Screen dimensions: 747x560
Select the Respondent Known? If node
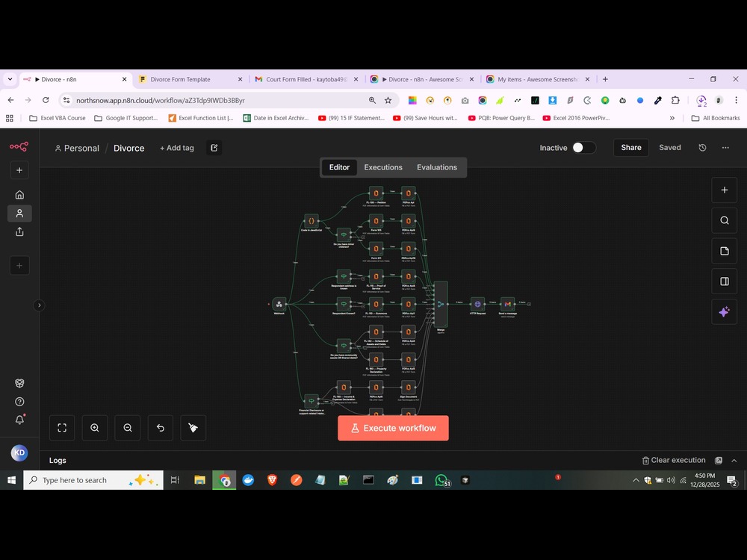point(344,304)
